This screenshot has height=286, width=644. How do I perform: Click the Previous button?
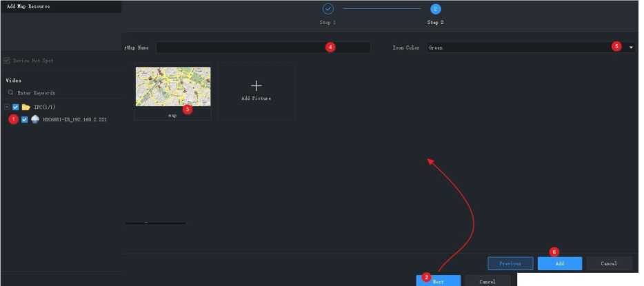(510, 263)
